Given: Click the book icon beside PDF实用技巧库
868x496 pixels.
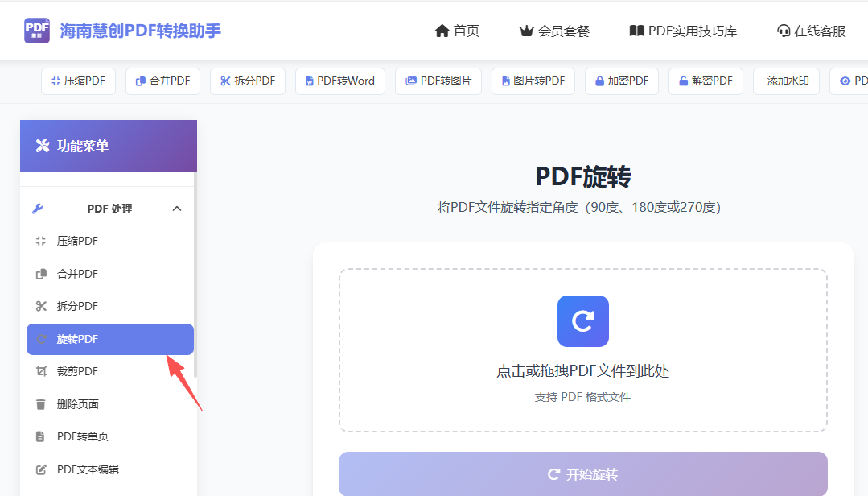Looking at the screenshot, I should (x=636, y=31).
